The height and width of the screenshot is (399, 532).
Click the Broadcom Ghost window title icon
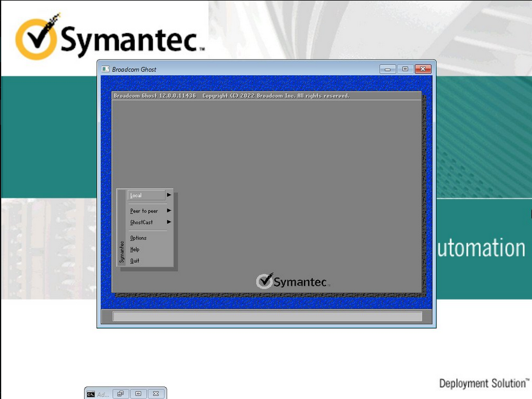[106, 69]
